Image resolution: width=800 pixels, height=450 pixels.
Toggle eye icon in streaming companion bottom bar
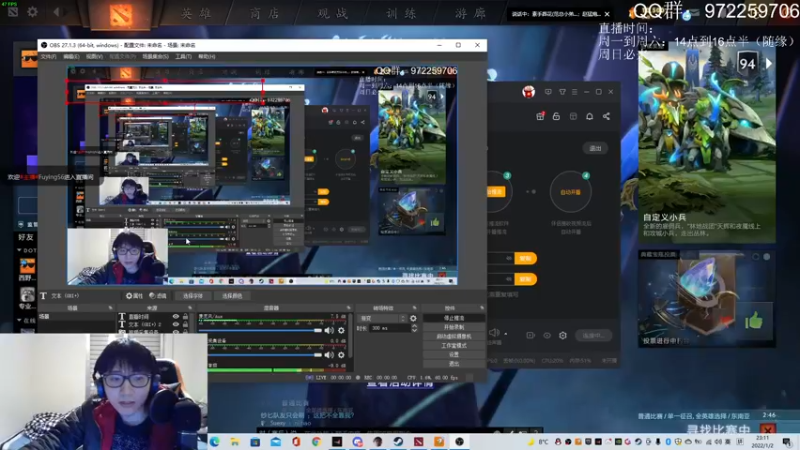[x=547, y=335]
